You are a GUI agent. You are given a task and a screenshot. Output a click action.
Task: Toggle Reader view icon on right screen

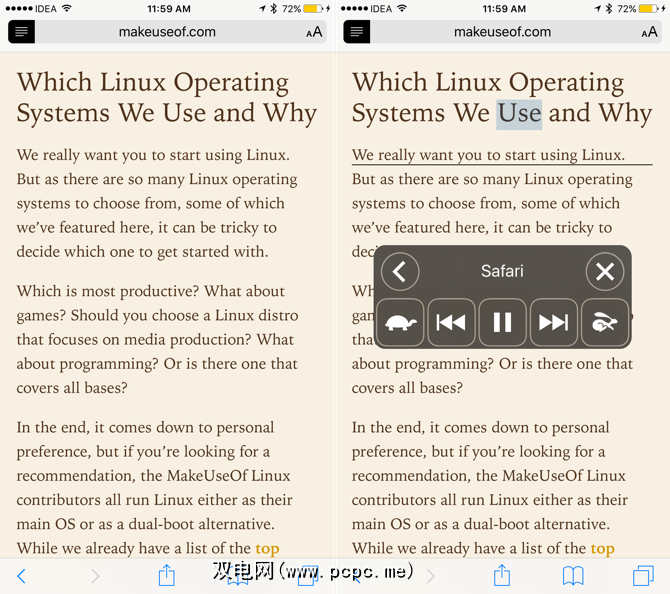[x=357, y=32]
